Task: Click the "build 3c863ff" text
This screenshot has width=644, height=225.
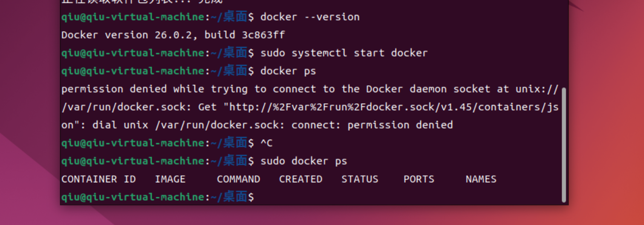Action: coord(245,35)
